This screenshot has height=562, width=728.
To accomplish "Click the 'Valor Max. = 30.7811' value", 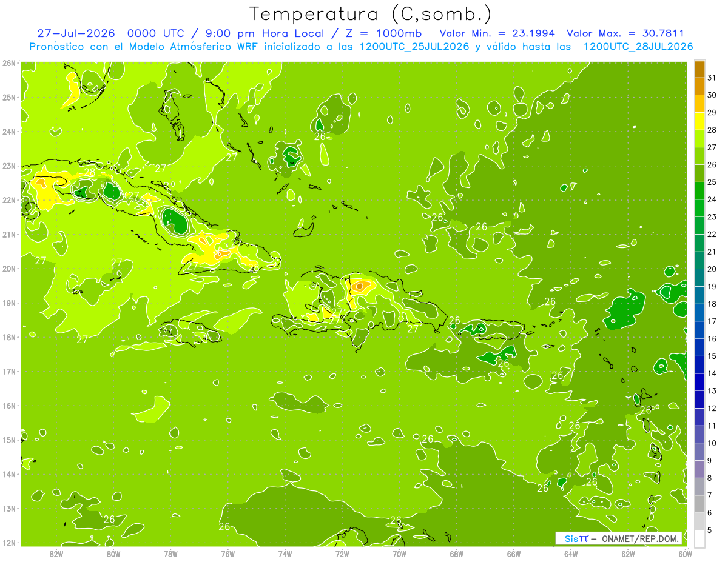I will (x=625, y=33).
